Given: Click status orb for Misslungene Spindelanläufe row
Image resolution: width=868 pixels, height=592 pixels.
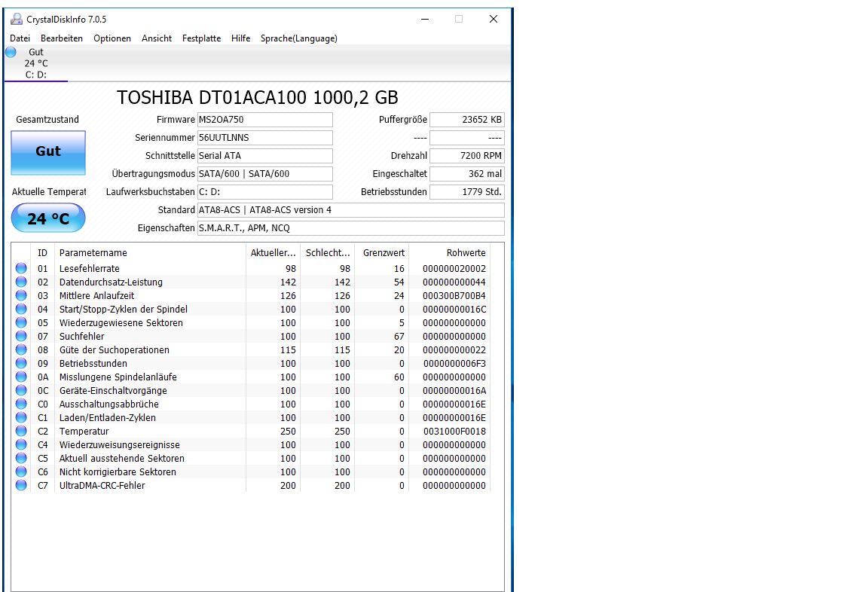Looking at the screenshot, I should tap(21, 377).
